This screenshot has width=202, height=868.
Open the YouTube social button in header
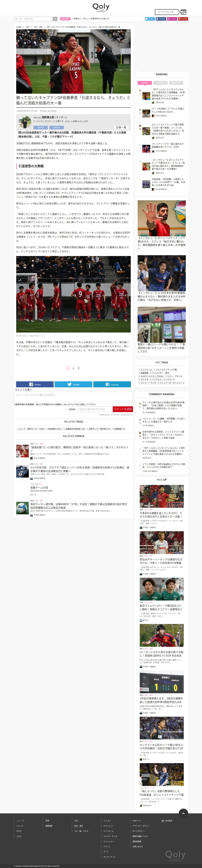183,19
